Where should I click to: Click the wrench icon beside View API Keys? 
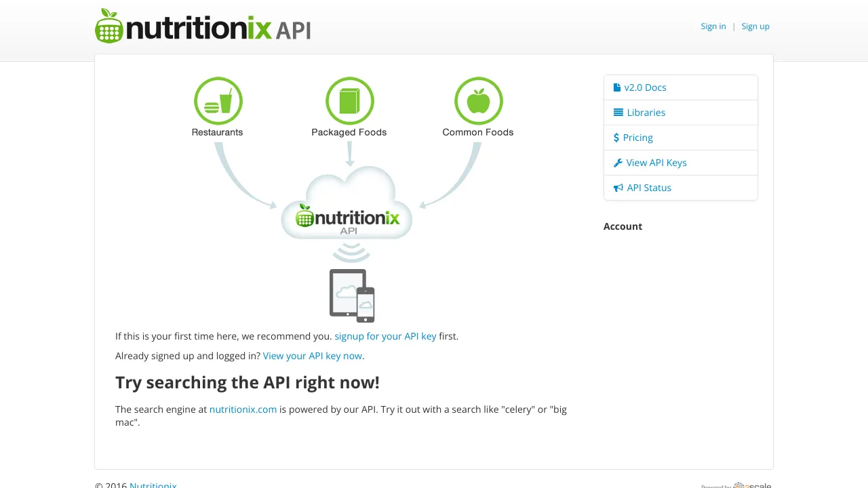(x=618, y=163)
